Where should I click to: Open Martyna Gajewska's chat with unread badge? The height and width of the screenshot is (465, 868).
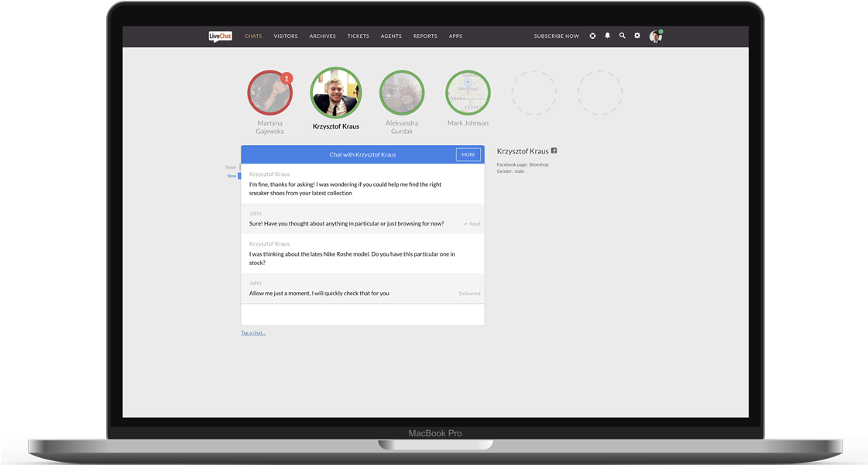[x=269, y=93]
